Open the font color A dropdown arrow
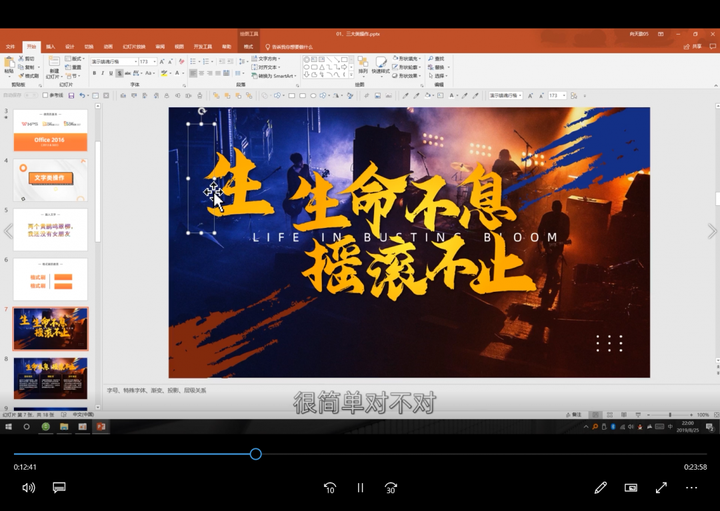Screen dimensions: 720x511 click(183, 73)
